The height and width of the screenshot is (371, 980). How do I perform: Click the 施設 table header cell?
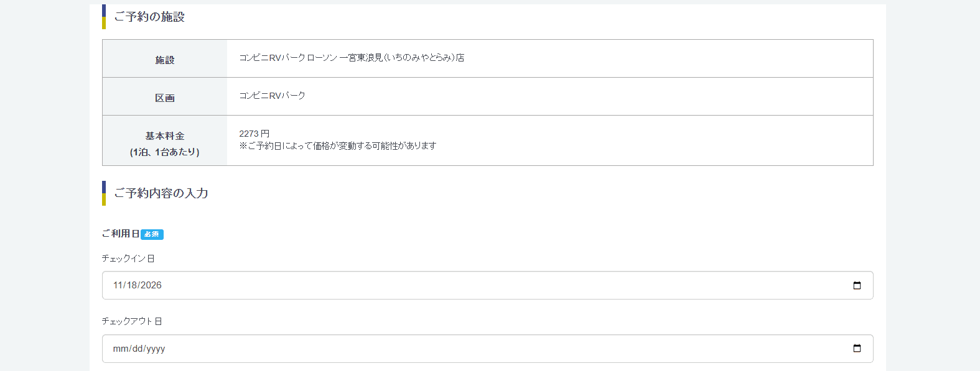pos(165,58)
